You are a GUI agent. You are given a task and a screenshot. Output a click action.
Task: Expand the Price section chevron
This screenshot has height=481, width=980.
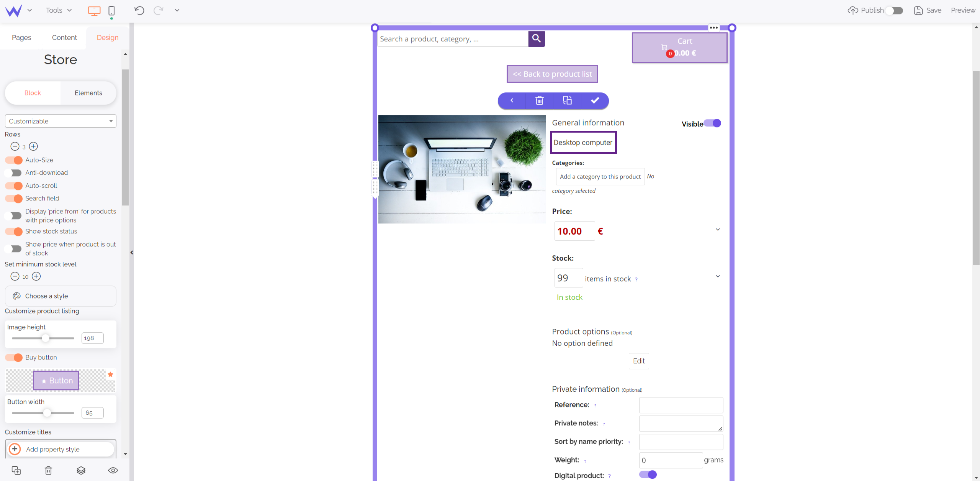718,230
